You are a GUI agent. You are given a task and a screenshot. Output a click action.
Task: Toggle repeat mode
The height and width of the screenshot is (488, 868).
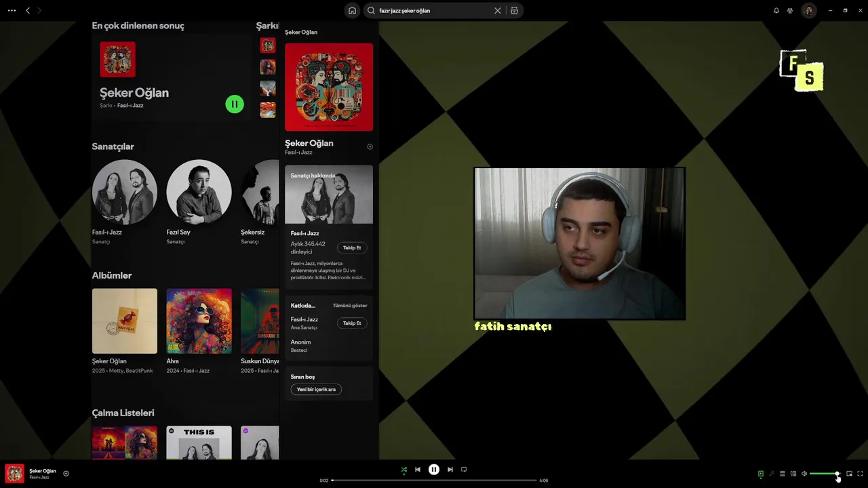click(x=464, y=470)
